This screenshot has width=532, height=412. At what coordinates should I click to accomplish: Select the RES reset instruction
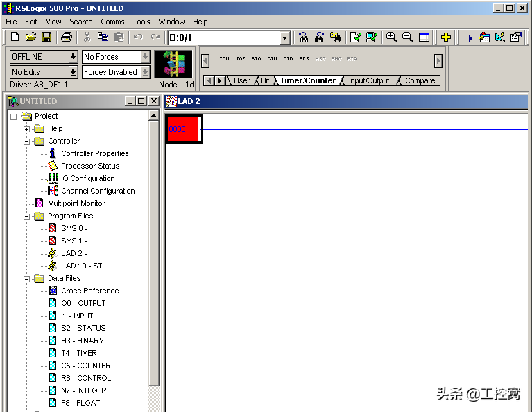coord(304,59)
